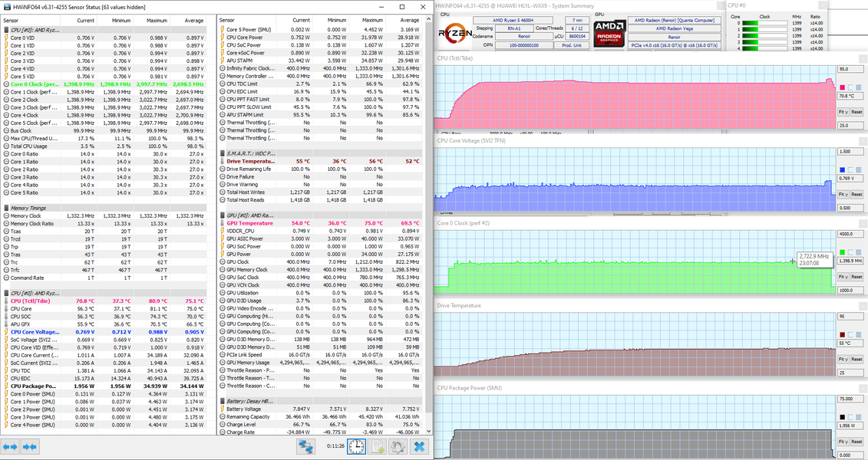Click chip icon of Memory Timings header
The image size is (868, 460).
(6, 209)
